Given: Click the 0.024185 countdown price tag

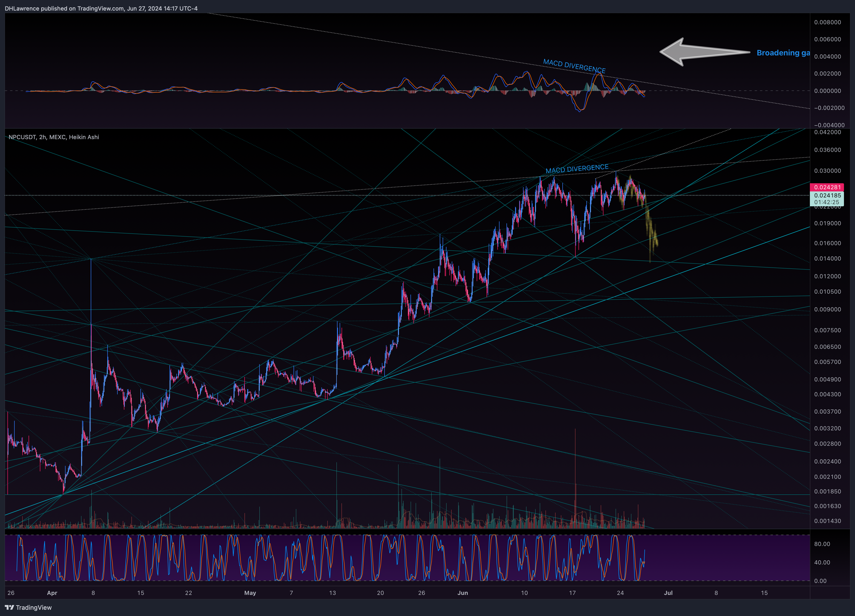Looking at the screenshot, I should [x=827, y=199].
